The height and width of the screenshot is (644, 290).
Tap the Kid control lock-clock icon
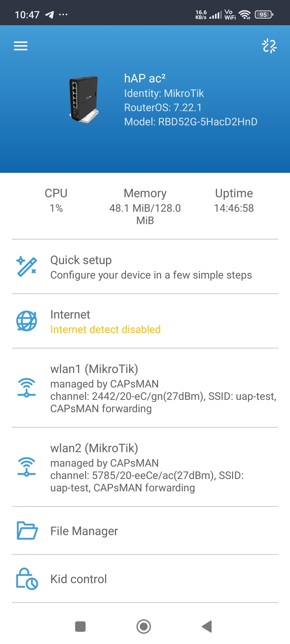[x=27, y=579]
